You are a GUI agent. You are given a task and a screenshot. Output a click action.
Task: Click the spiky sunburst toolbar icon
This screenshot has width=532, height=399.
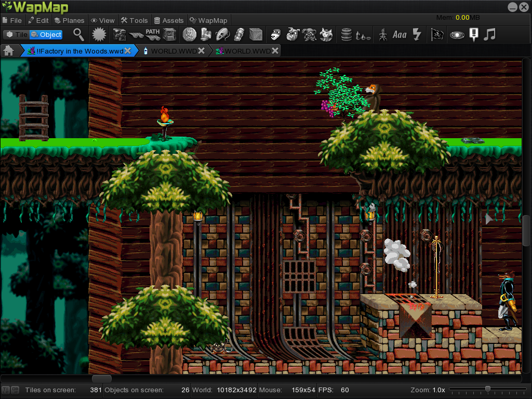[99, 35]
